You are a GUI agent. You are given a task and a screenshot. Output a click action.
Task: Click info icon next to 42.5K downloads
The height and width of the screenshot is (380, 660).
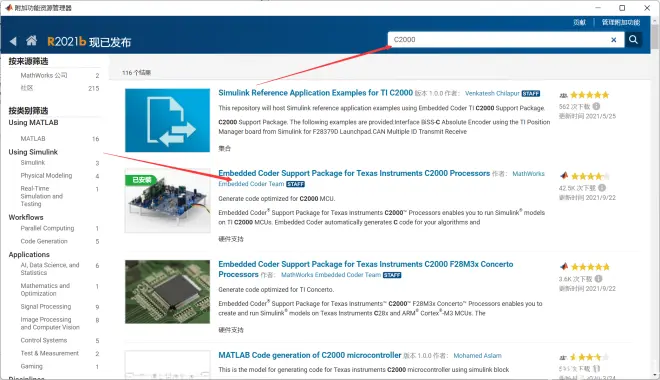[602, 188]
